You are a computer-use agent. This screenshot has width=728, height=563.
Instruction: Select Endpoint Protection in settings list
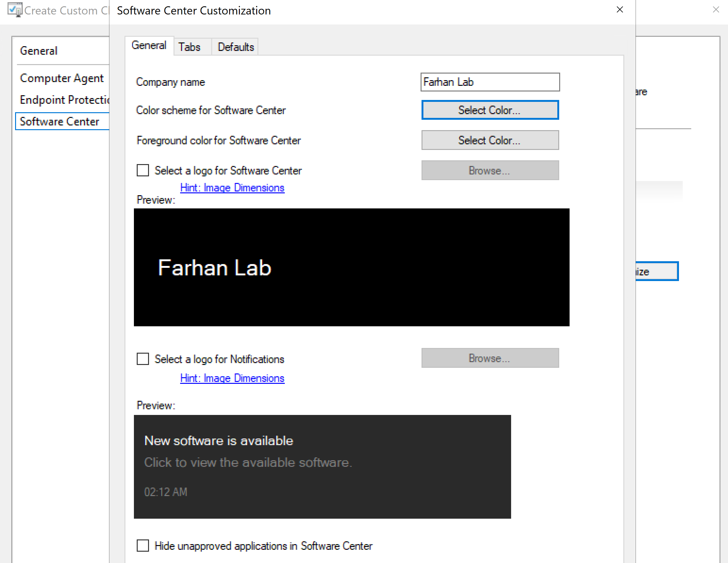(x=64, y=100)
